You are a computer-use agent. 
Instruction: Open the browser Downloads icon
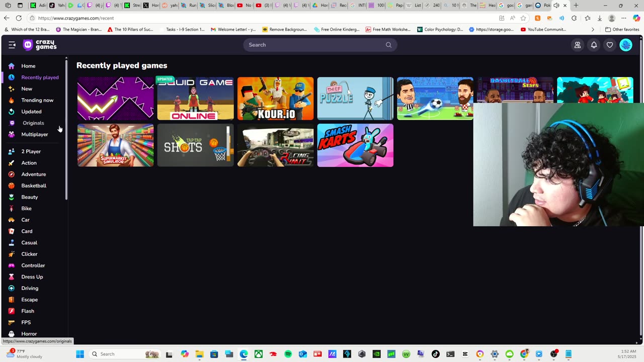coord(600,18)
